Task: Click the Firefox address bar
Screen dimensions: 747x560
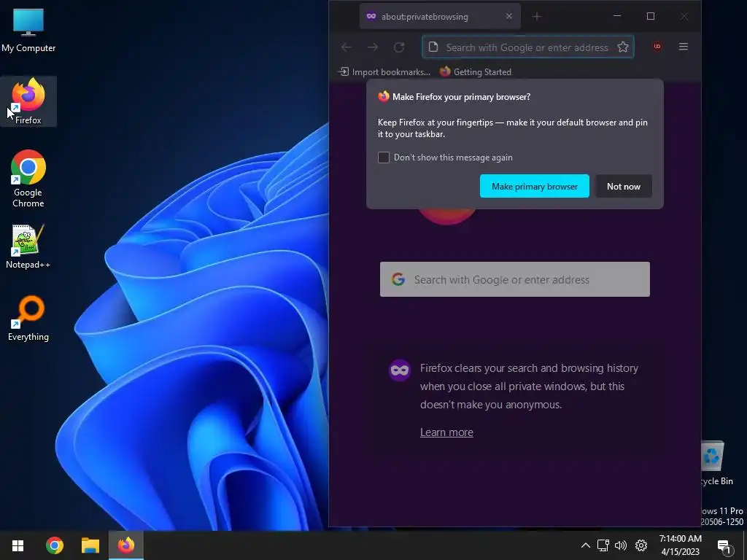Action: [x=527, y=47]
